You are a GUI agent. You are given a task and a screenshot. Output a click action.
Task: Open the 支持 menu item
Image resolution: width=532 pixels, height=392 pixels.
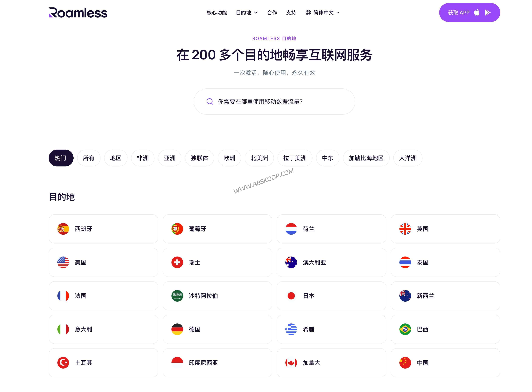(291, 13)
